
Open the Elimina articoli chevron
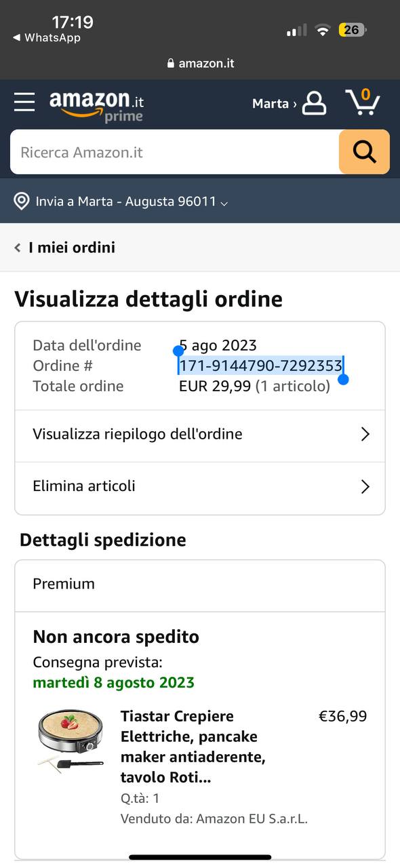365,486
